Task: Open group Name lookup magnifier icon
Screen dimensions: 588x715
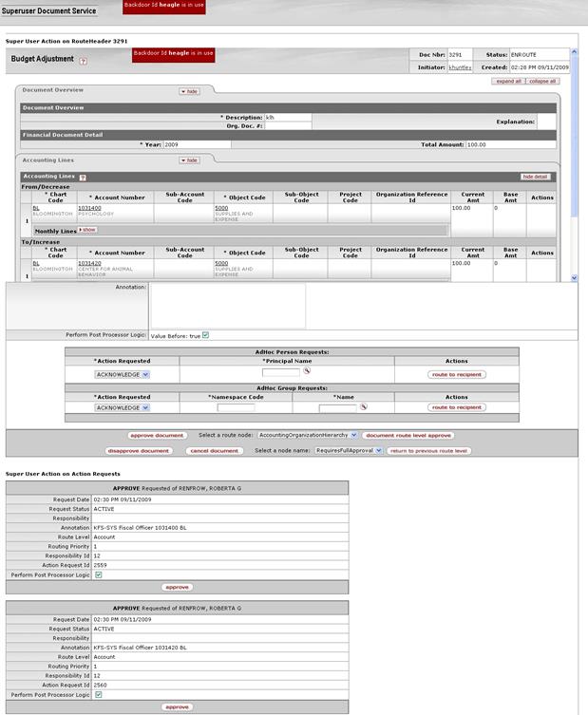Action: click(364, 406)
